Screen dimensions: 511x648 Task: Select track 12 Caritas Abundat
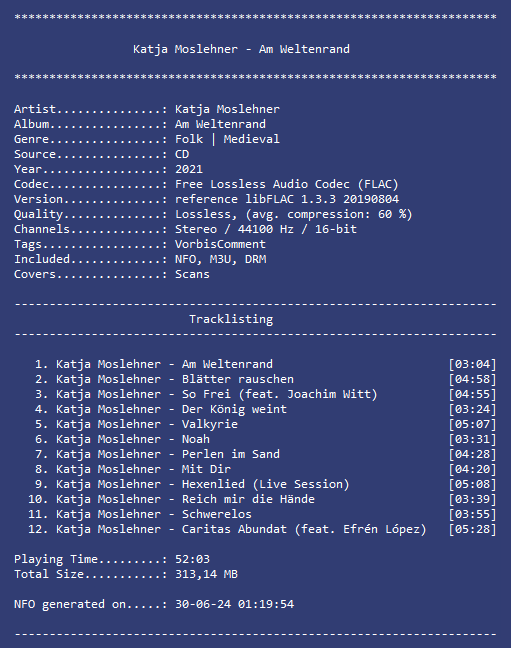click(262, 529)
